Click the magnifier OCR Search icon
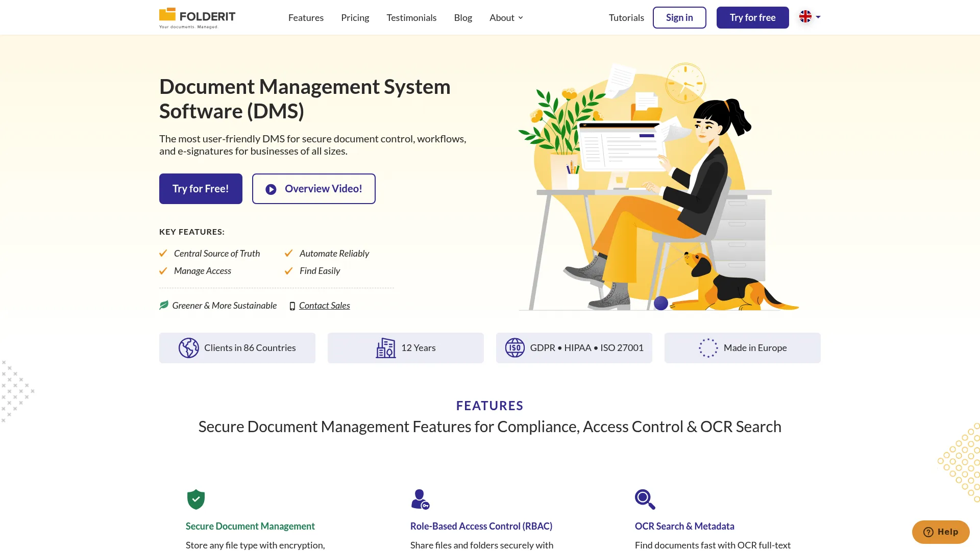980x551 pixels. [645, 499]
